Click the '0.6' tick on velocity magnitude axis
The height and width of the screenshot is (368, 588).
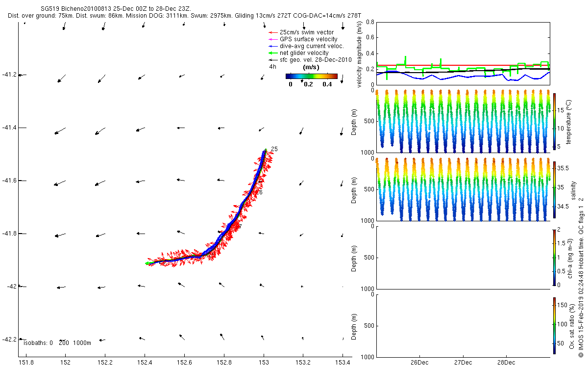point(370,38)
